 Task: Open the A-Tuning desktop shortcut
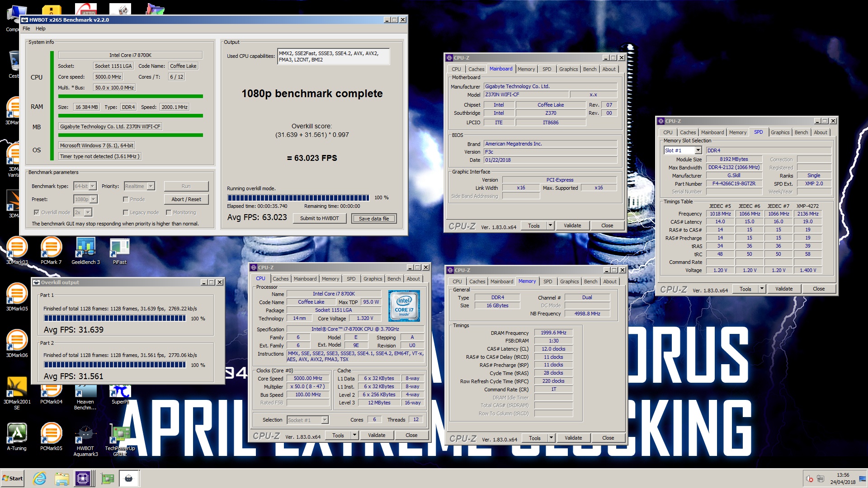pos(17,436)
